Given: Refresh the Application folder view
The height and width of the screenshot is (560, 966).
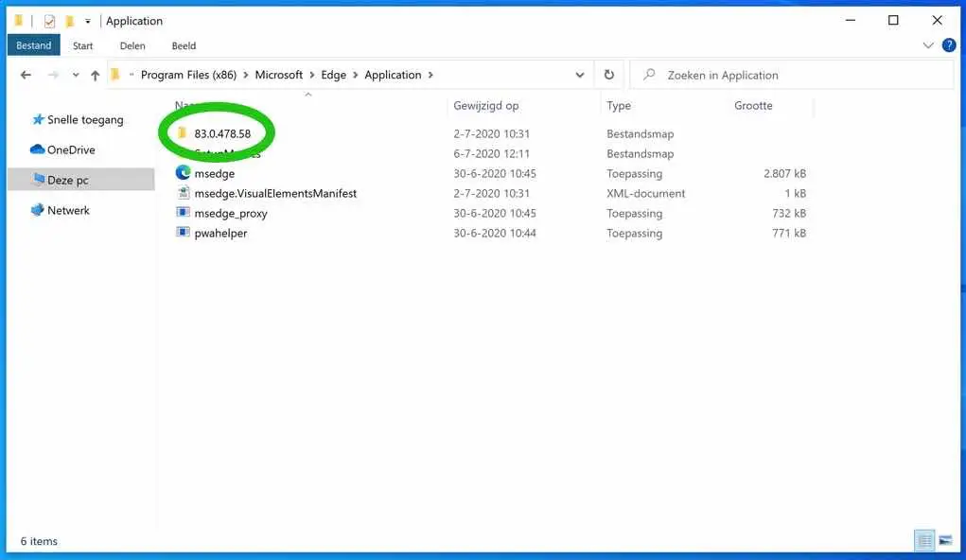Looking at the screenshot, I should coord(608,75).
